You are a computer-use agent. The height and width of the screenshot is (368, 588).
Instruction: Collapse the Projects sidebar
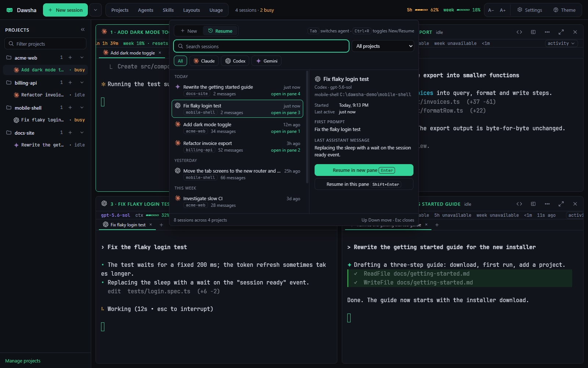83,29
